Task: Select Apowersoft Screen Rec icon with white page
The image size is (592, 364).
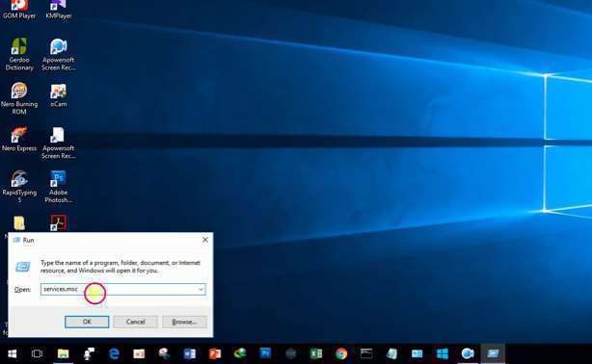Action: (59, 143)
